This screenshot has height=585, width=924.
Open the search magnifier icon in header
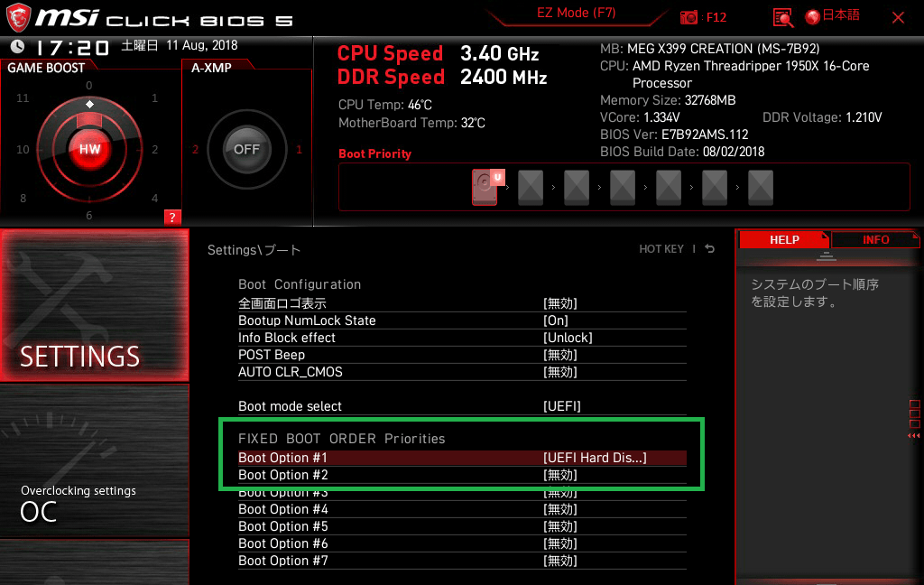(x=783, y=17)
